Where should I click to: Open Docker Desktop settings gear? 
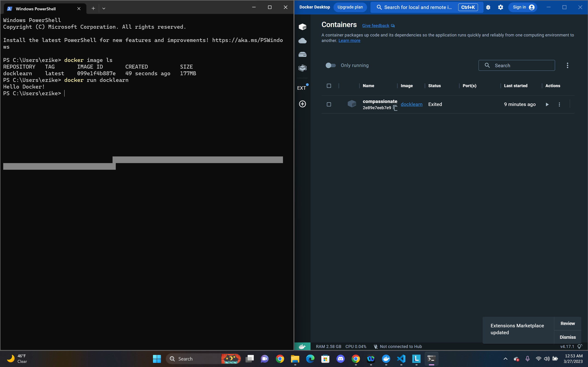pos(500,7)
